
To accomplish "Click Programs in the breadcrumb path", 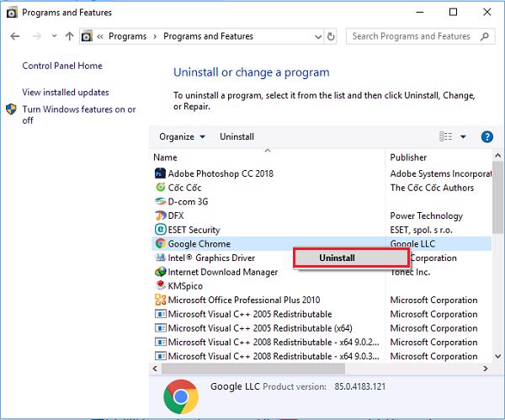I will (x=128, y=36).
